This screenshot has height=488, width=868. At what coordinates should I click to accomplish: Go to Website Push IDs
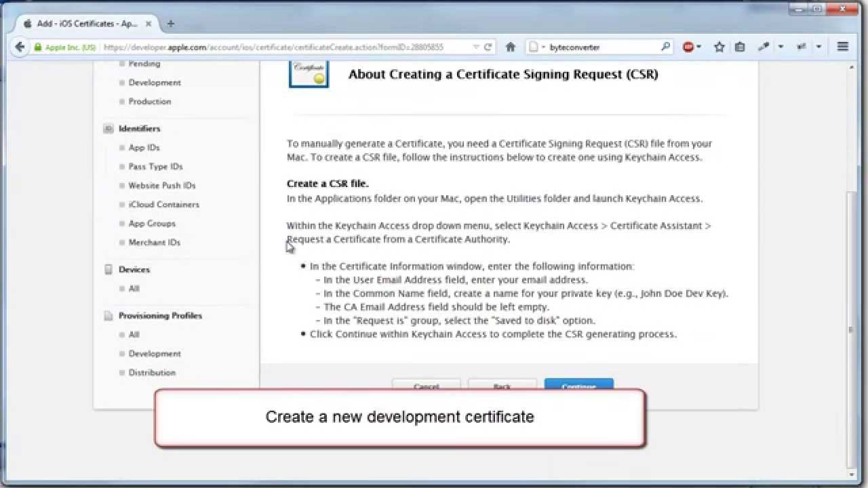pyautogui.click(x=162, y=186)
